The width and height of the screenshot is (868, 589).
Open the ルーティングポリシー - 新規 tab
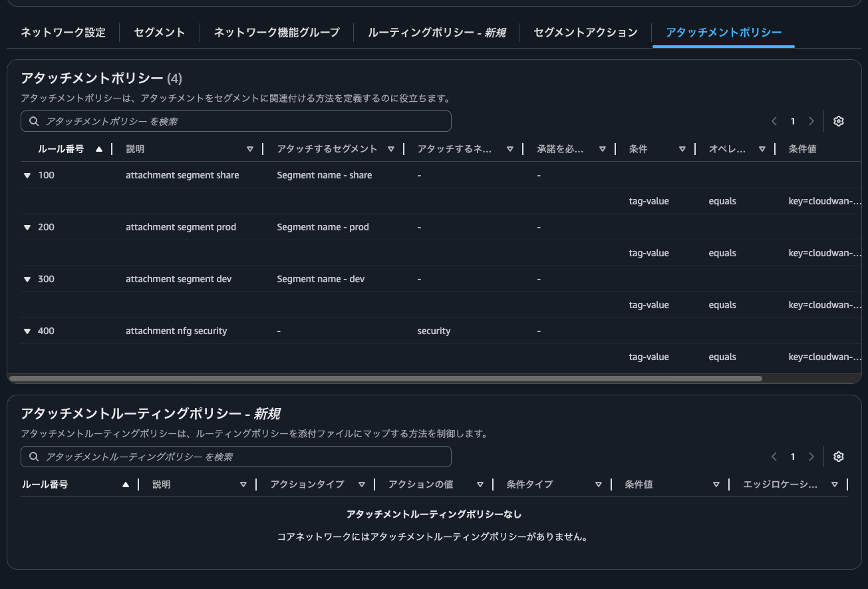pyautogui.click(x=437, y=32)
